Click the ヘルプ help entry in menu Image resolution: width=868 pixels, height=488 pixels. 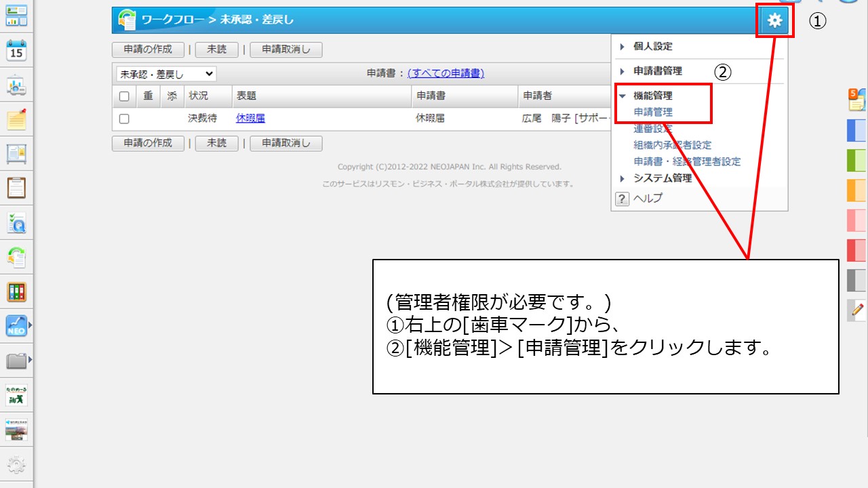[x=647, y=199]
